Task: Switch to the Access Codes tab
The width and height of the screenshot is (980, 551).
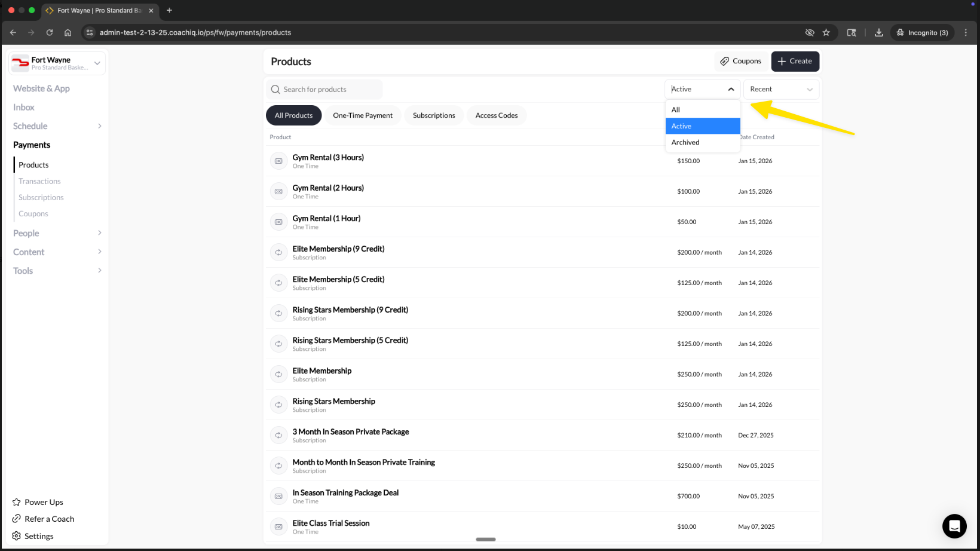Action: 497,115
